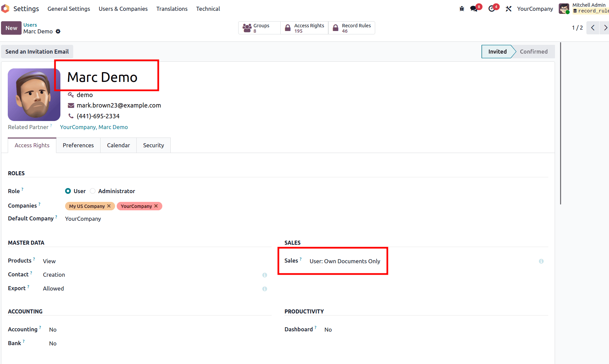Image resolution: width=609 pixels, height=364 pixels.
Task: Show the help tooltip for Role
Action: click(22, 189)
